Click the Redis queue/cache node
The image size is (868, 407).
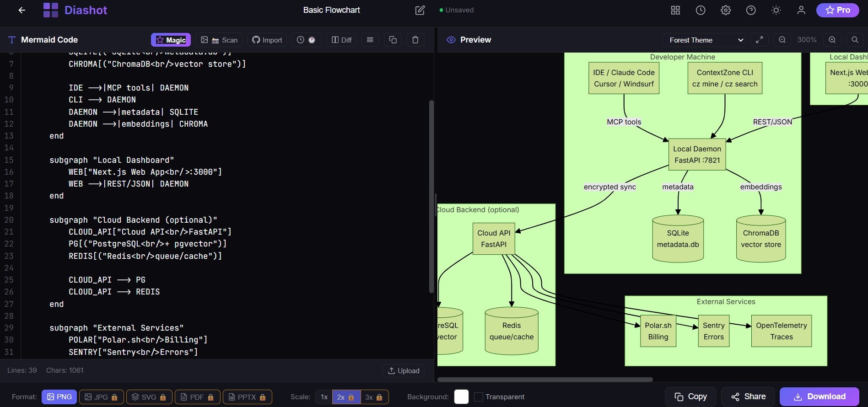coord(512,331)
